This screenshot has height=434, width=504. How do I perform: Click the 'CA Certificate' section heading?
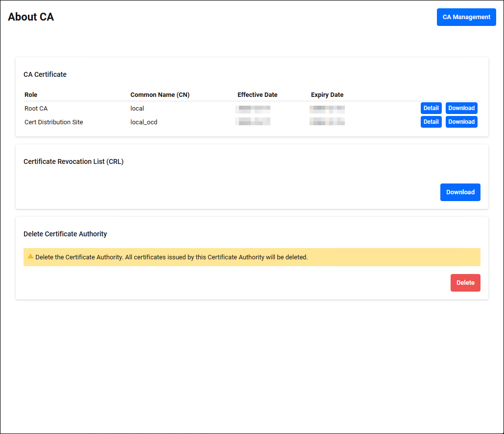coord(45,74)
